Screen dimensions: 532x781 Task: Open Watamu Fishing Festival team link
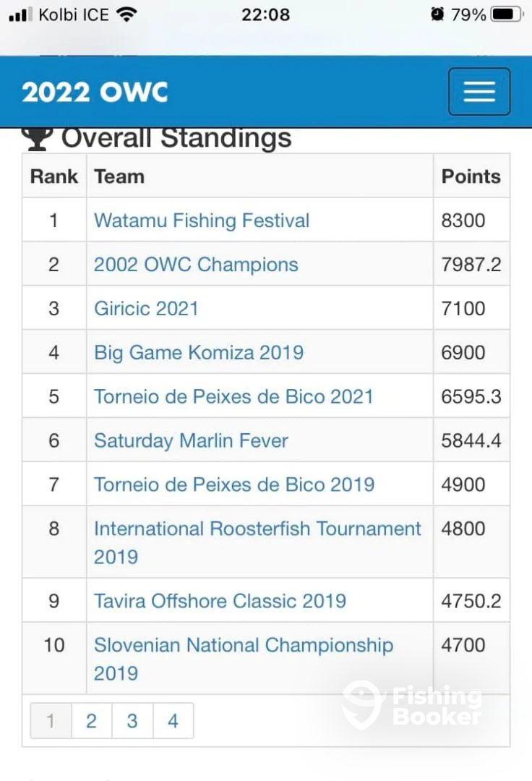(202, 220)
